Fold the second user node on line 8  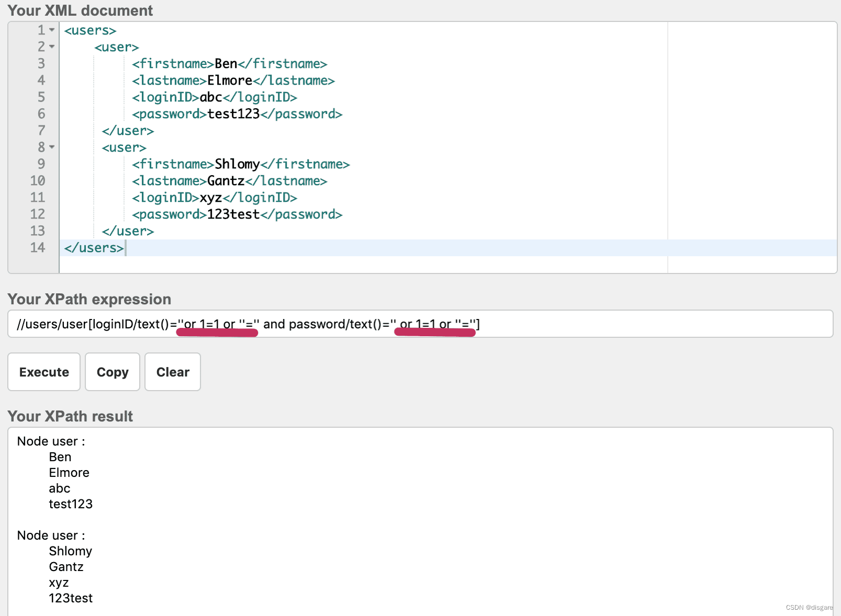point(52,147)
